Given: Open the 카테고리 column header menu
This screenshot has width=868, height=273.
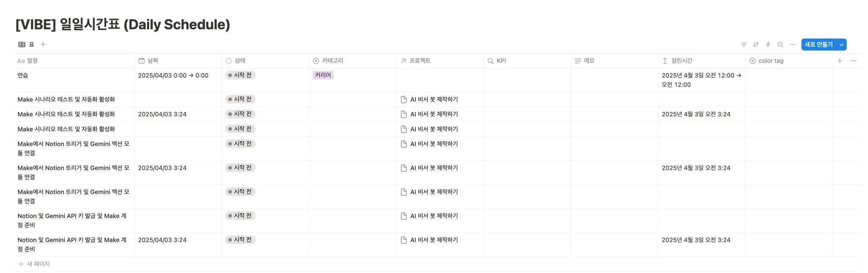Looking at the screenshot, I should click(x=332, y=61).
